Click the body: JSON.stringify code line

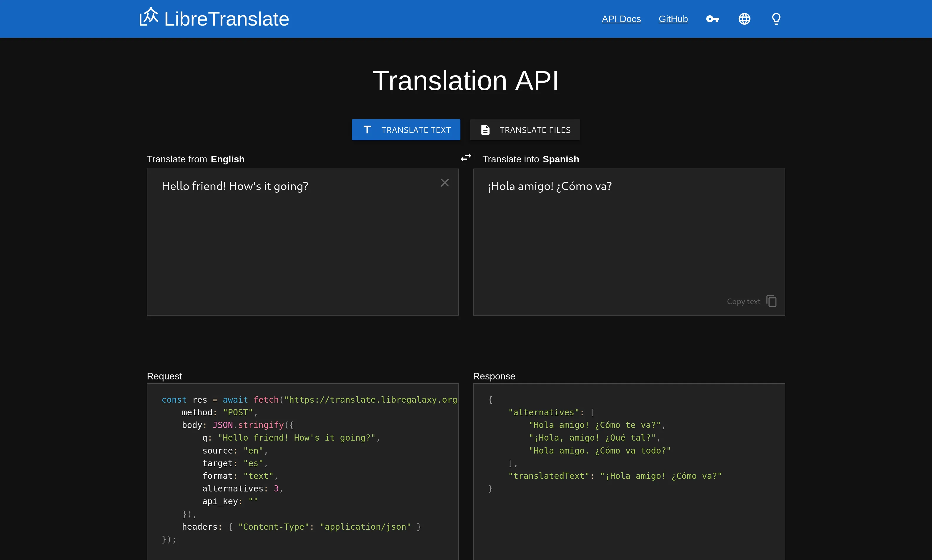click(x=238, y=425)
